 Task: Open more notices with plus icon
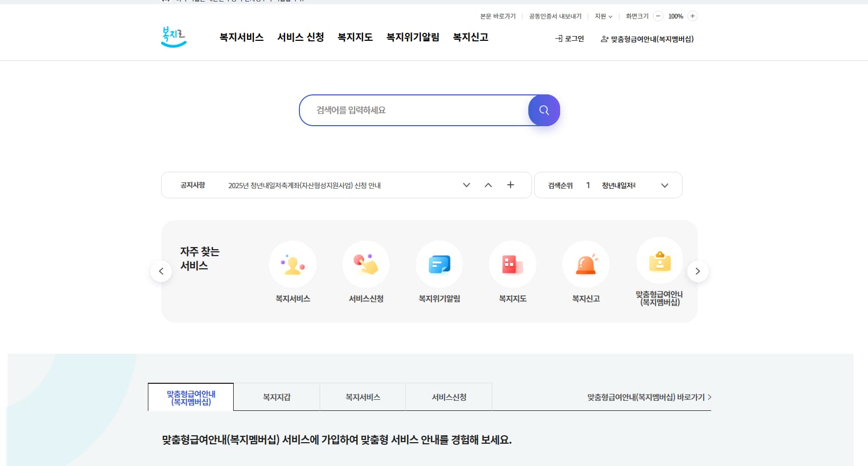pyautogui.click(x=510, y=184)
